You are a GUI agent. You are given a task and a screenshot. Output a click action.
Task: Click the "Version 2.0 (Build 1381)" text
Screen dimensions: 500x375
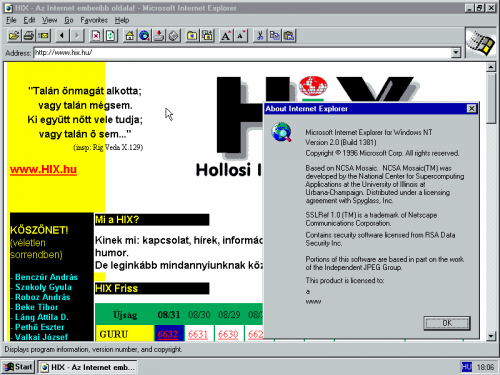click(x=341, y=142)
